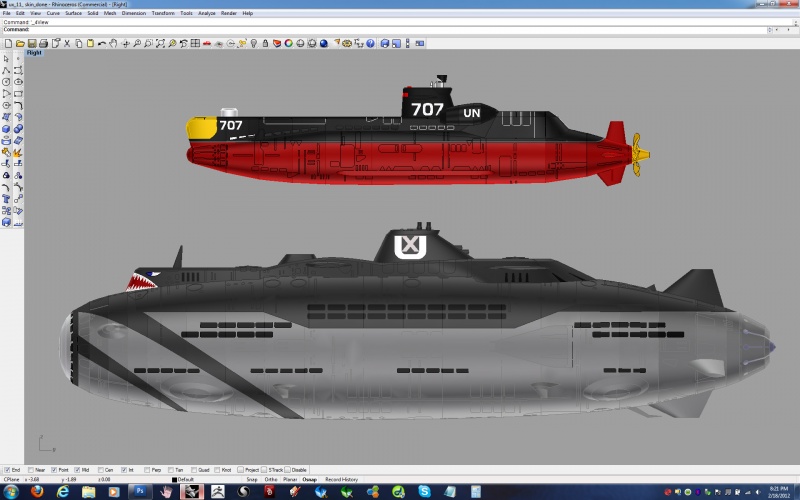Viewport: 800px width, 500px height.
Task: Toggle Osnap in the status bar
Action: point(309,480)
